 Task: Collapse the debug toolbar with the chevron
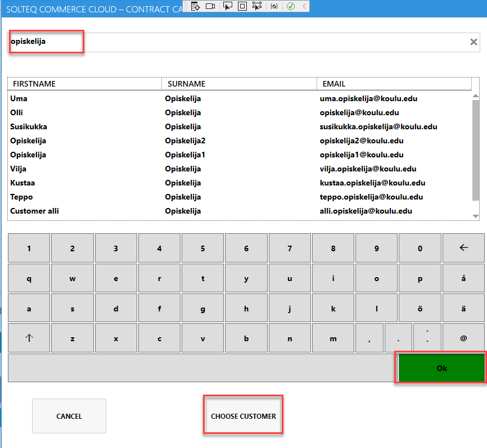click(x=304, y=6)
